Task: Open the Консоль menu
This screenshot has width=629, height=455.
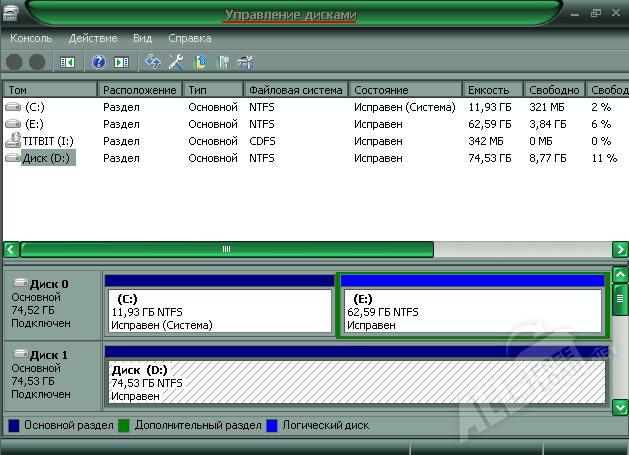Action: (31, 38)
